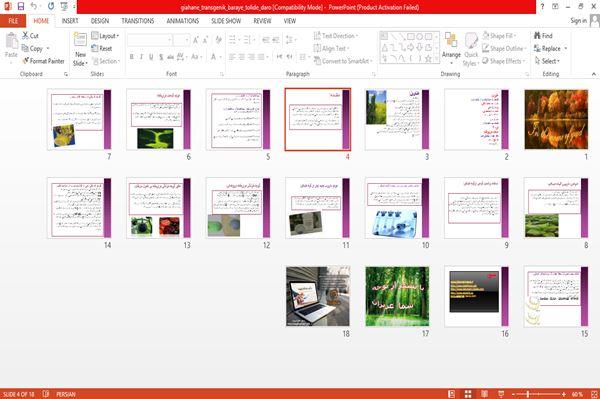Image resolution: width=600 pixels, height=399 pixels.
Task: Click the Replace button
Action: point(551,48)
